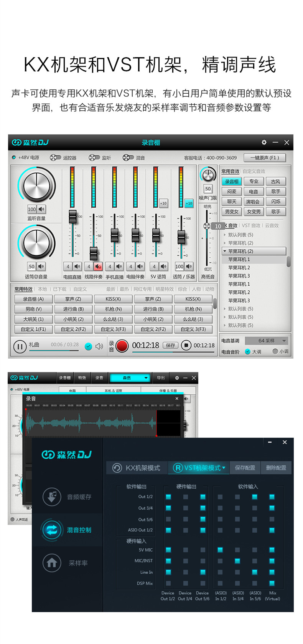The height and width of the screenshot is (644, 303).
Task: Select 苹果耳机 1 row in list
Action: pos(254,259)
